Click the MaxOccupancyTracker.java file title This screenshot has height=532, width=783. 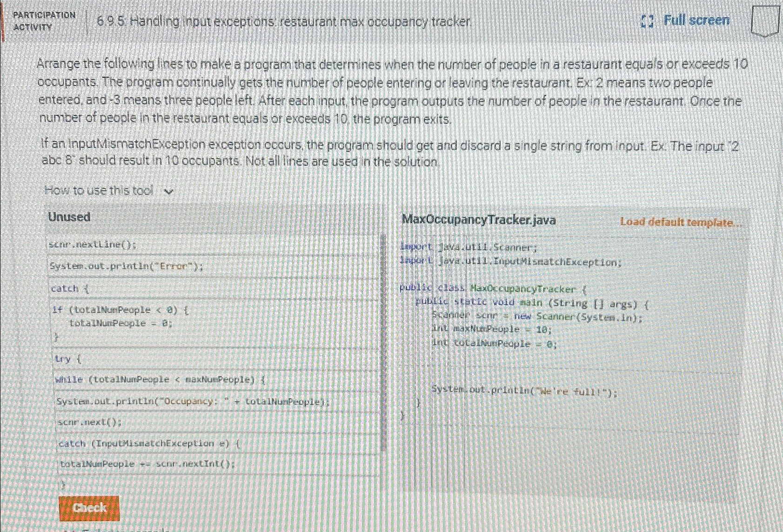point(479,220)
